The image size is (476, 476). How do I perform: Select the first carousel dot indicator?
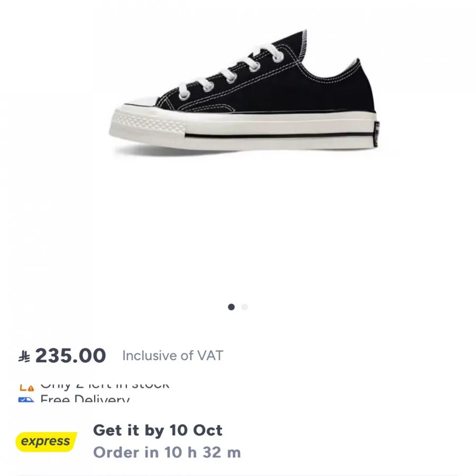tap(231, 307)
